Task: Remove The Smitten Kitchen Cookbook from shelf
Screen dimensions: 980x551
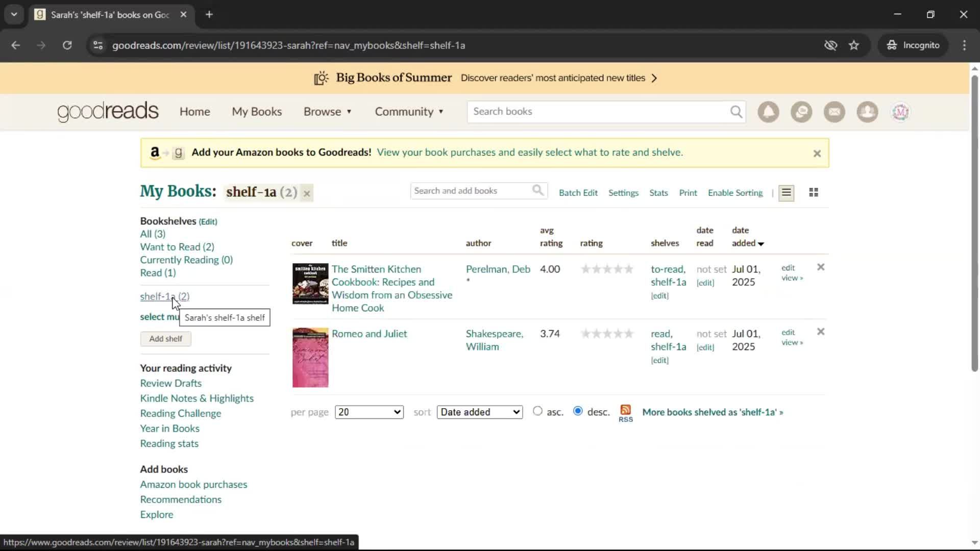Action: click(x=821, y=267)
